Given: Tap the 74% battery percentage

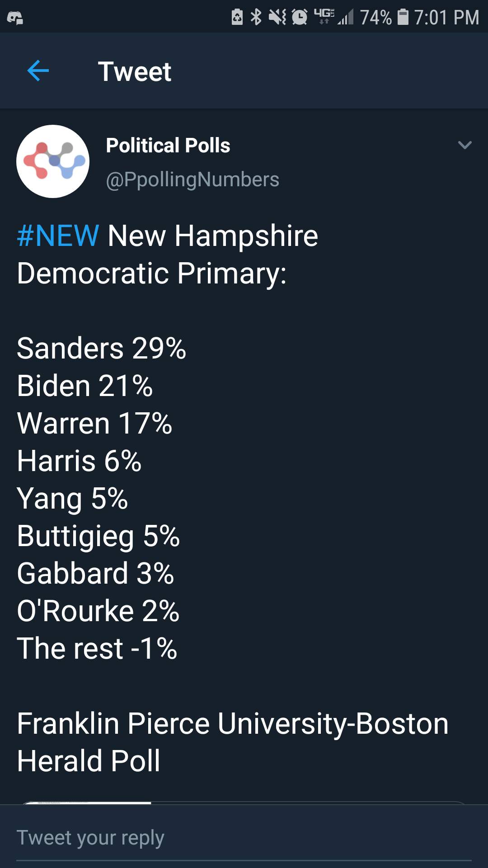Looking at the screenshot, I should click(x=375, y=18).
